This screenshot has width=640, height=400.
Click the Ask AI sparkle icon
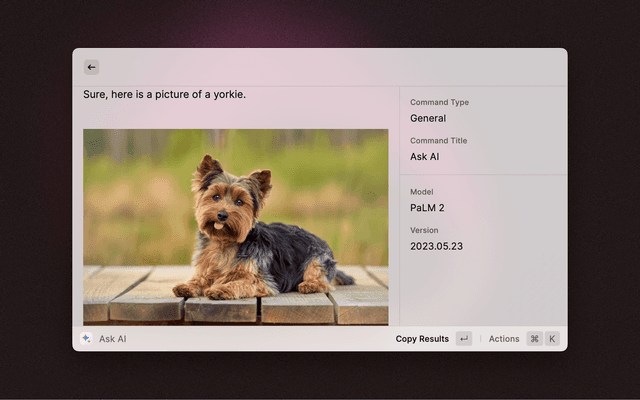click(x=86, y=339)
